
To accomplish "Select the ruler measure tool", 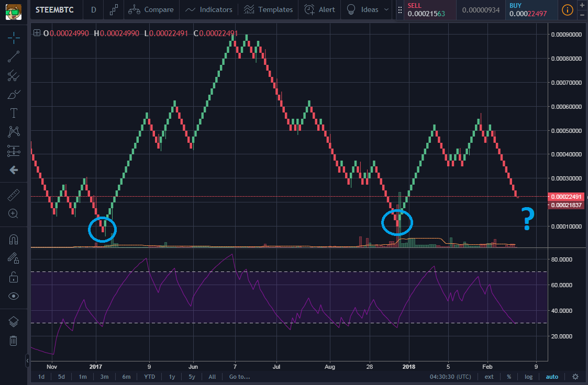I will click(x=14, y=195).
